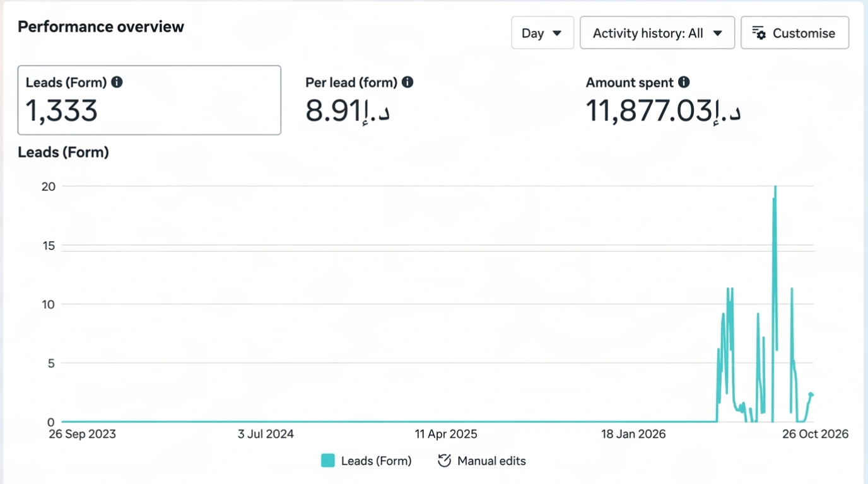Select the Leads (Form) metric card

click(x=149, y=100)
